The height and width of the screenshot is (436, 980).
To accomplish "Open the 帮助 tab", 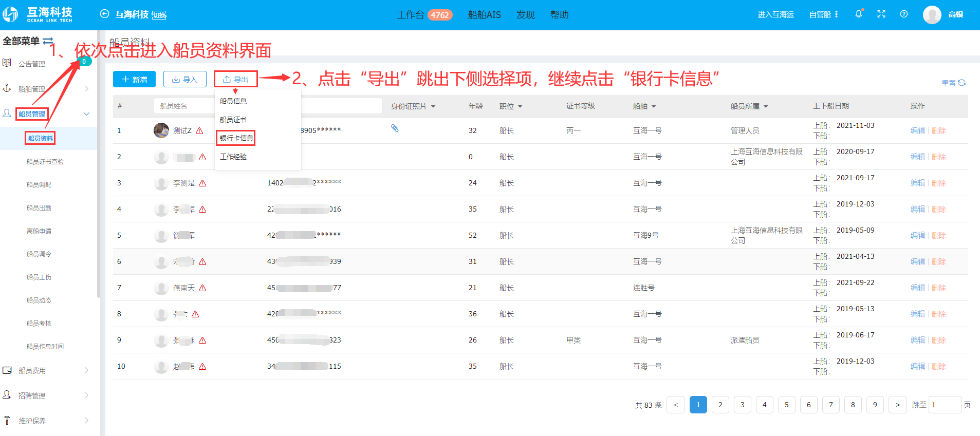I will click(559, 15).
